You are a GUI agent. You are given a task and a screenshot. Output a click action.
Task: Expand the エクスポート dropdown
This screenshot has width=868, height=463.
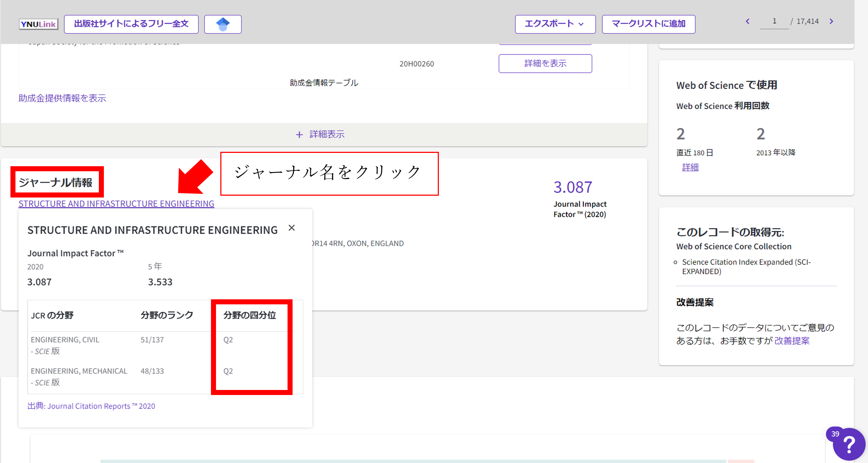click(555, 24)
